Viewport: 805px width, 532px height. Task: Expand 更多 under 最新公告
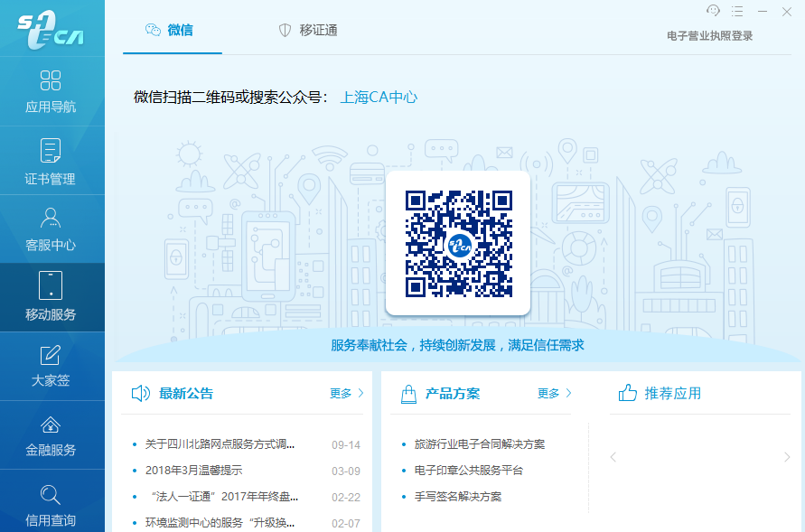[x=347, y=394]
